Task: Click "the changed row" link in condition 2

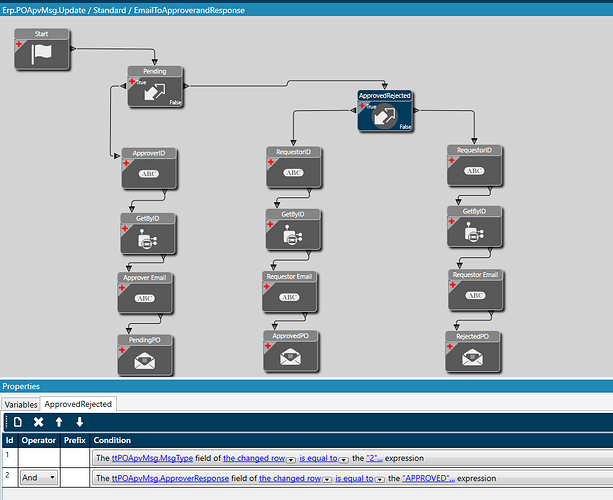Action: click(x=290, y=478)
